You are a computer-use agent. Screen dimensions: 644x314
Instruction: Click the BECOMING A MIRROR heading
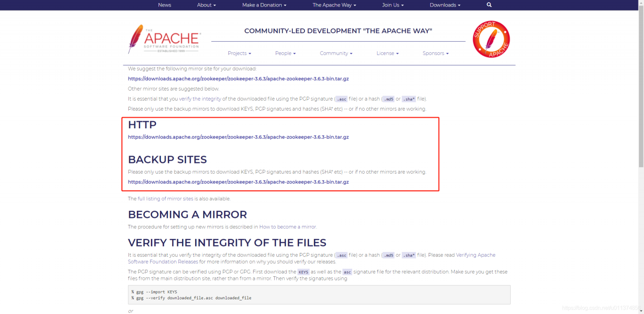(x=187, y=214)
